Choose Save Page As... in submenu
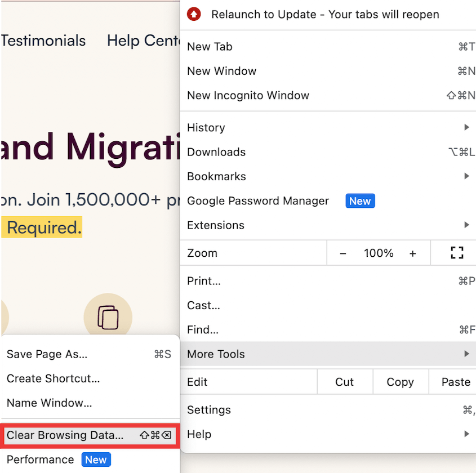This screenshot has height=473, width=476. (90, 354)
